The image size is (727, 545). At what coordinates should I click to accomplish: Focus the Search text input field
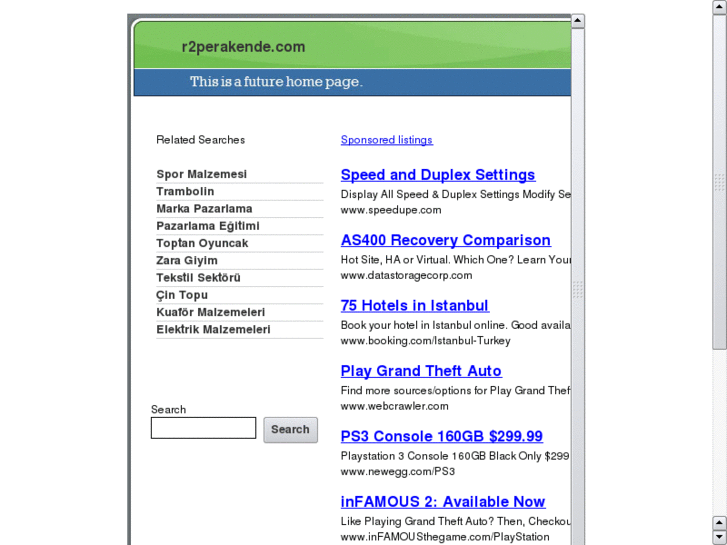click(203, 428)
